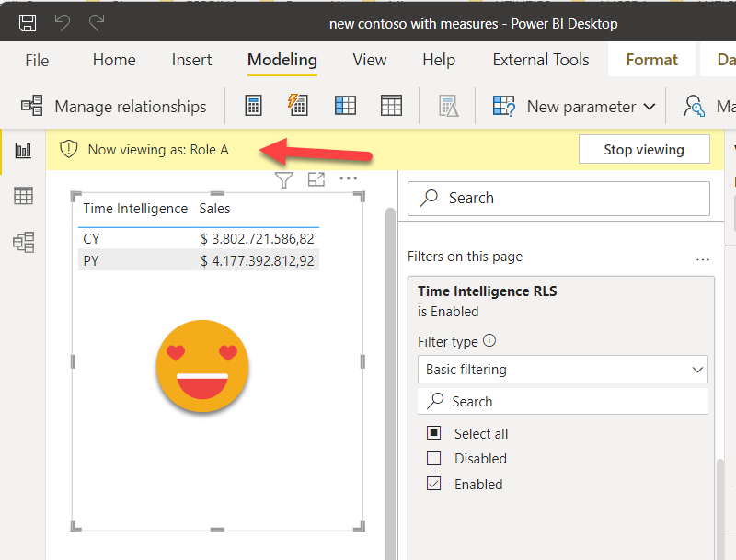Screen dimensions: 736x560
Task: Click the visual's filter funnel icon
Action: (x=284, y=180)
